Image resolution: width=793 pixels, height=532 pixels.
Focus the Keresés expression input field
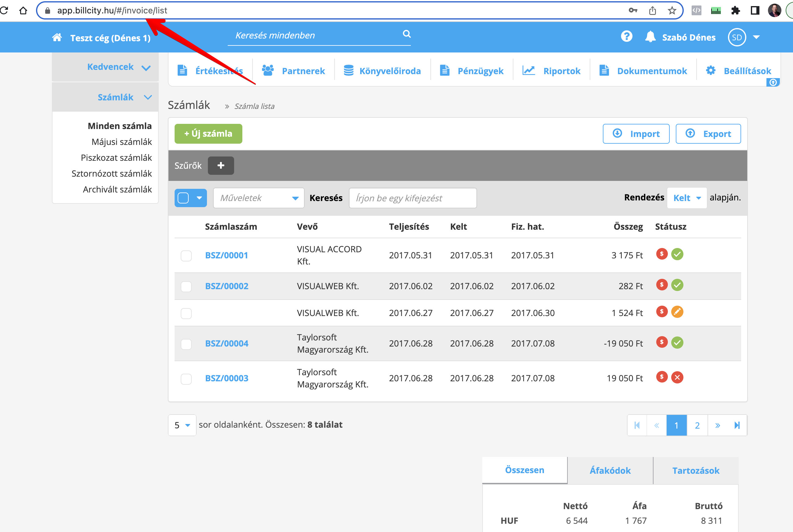tap(412, 198)
